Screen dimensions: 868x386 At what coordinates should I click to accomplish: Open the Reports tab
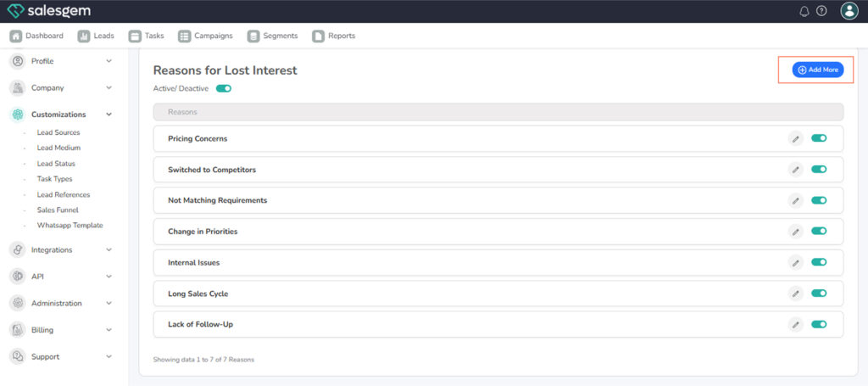point(333,36)
